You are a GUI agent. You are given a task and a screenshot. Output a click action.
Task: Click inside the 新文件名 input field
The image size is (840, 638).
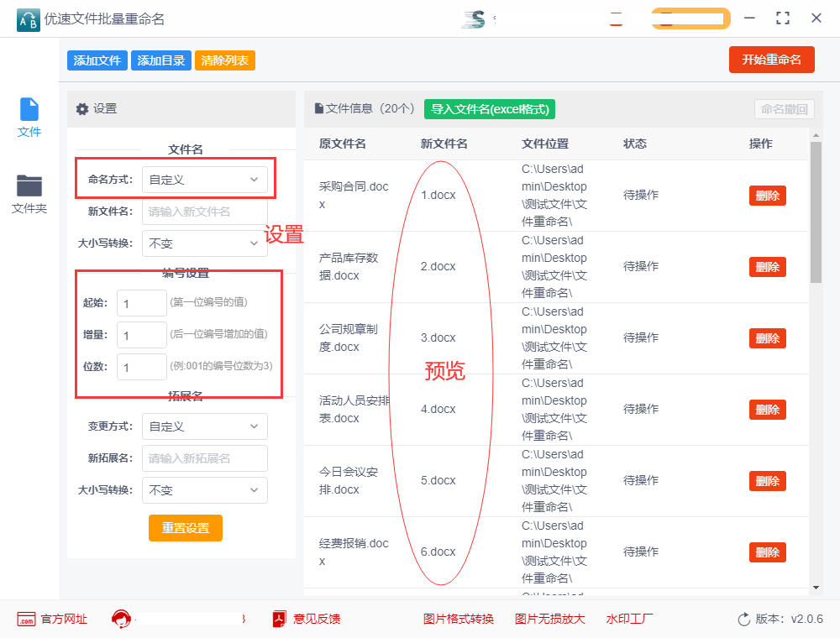pyautogui.click(x=204, y=211)
